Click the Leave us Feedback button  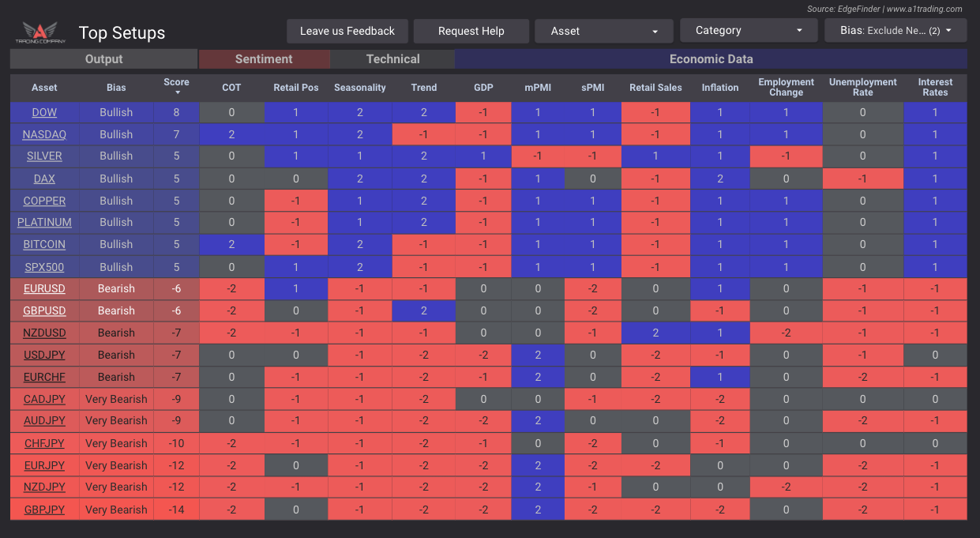347,32
